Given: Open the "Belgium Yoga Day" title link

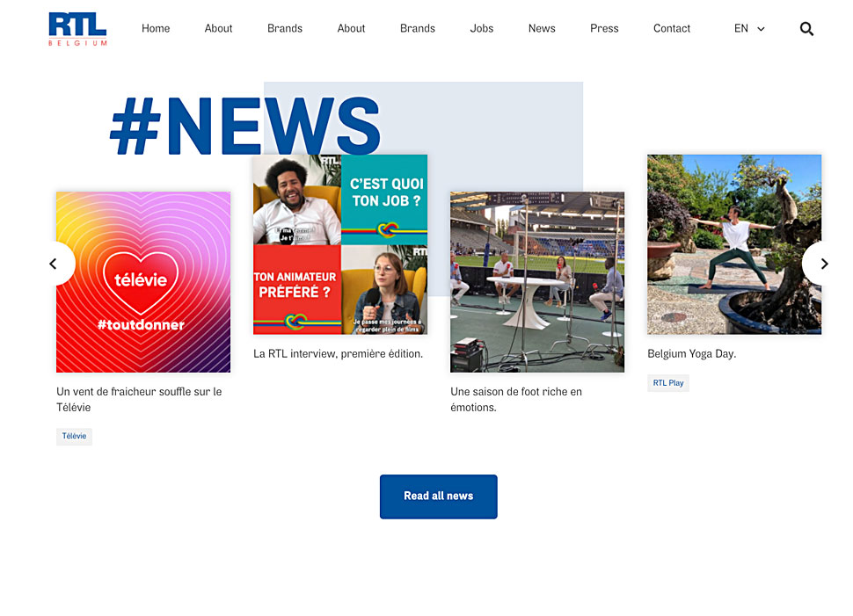Looking at the screenshot, I should [692, 354].
